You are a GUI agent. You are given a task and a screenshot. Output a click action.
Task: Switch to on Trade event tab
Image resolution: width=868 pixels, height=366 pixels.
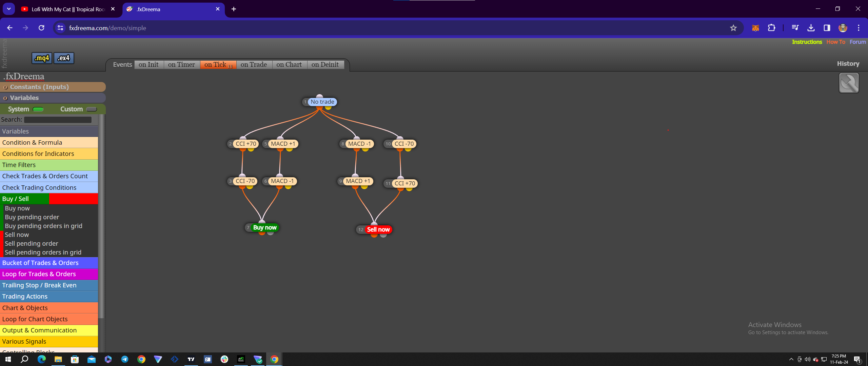(x=254, y=65)
